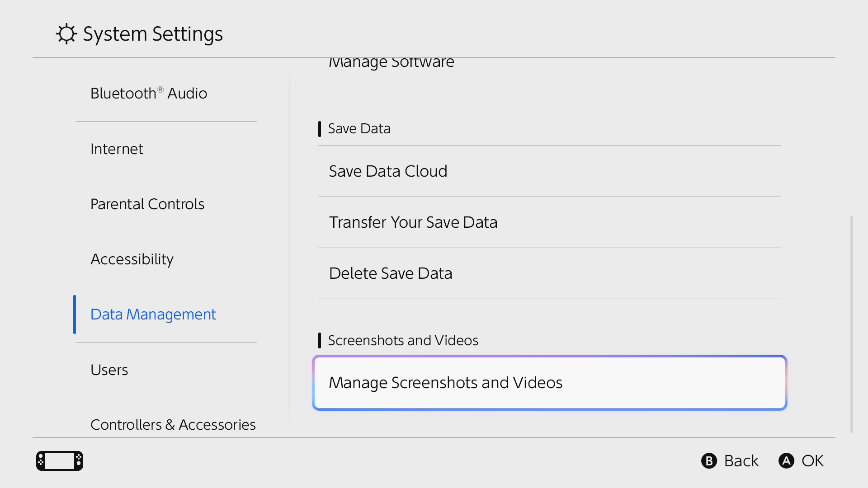868x488 pixels.
Task: Open Controllers & Accessories settings
Action: (173, 425)
